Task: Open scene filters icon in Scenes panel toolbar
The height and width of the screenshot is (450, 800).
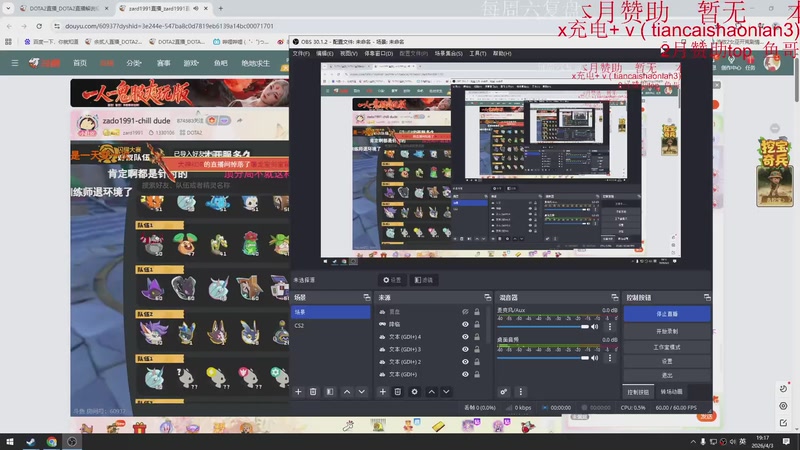Action: coord(330,392)
